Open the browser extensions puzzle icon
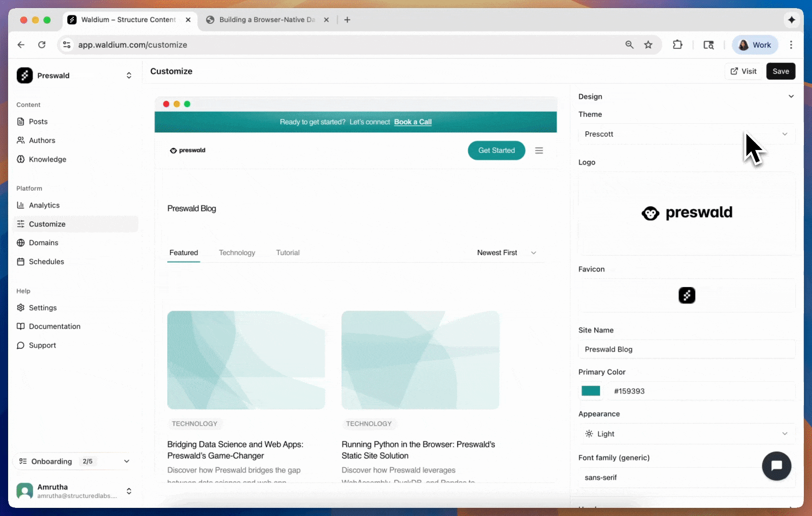 [x=677, y=45]
